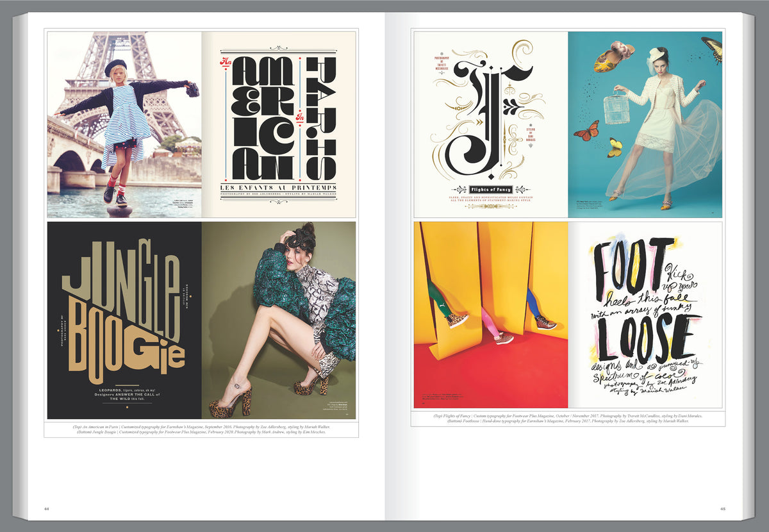The width and height of the screenshot is (769, 532).
Task: Click the orange monarch butterfly
Action: click(586, 130)
